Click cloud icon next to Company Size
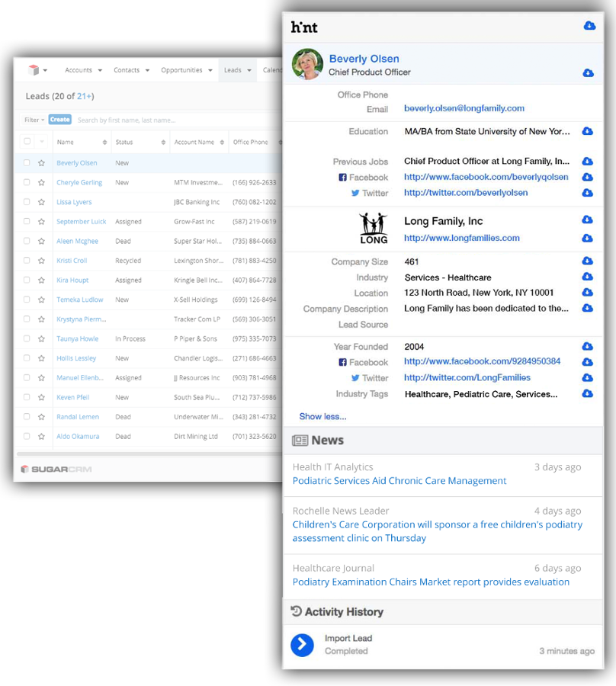The width and height of the screenshot is (616, 686). click(x=587, y=261)
